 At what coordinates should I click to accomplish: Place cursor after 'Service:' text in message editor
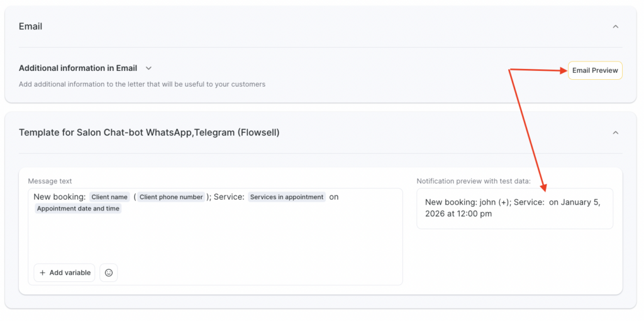245,197
